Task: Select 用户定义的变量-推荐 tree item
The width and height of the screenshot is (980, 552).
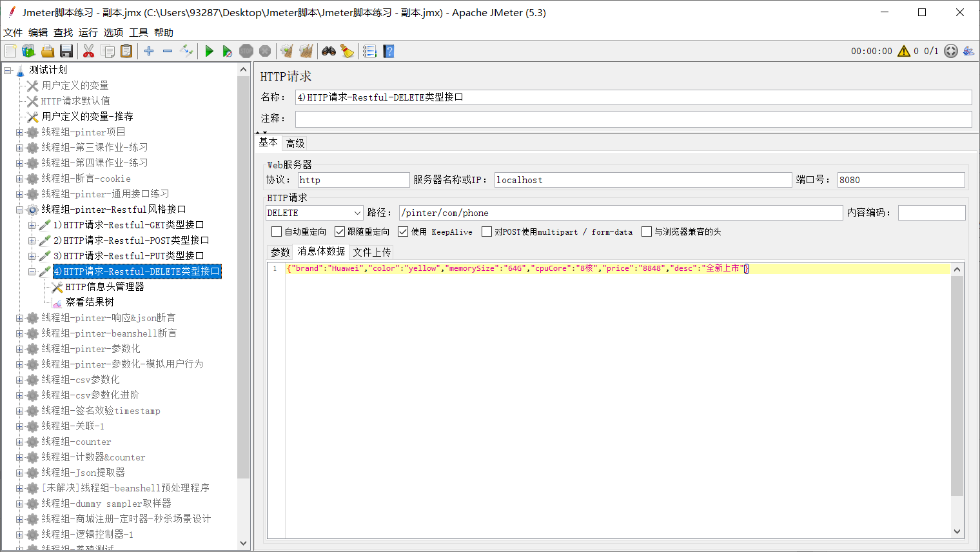Action: (x=87, y=117)
